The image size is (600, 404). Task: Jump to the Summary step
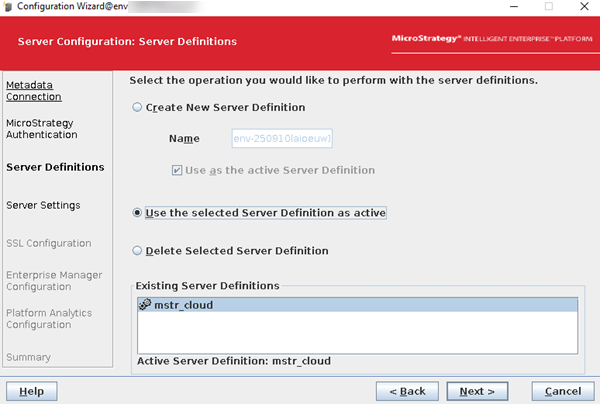tap(28, 357)
